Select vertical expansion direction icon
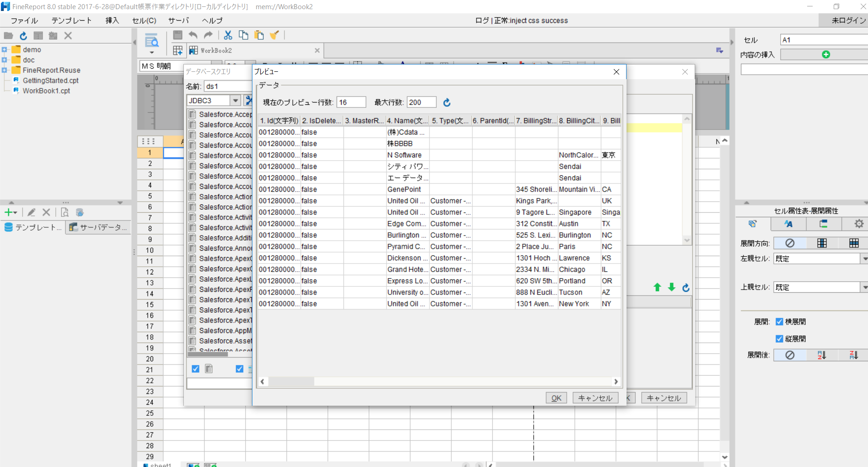868x467 pixels. pyautogui.click(x=822, y=243)
